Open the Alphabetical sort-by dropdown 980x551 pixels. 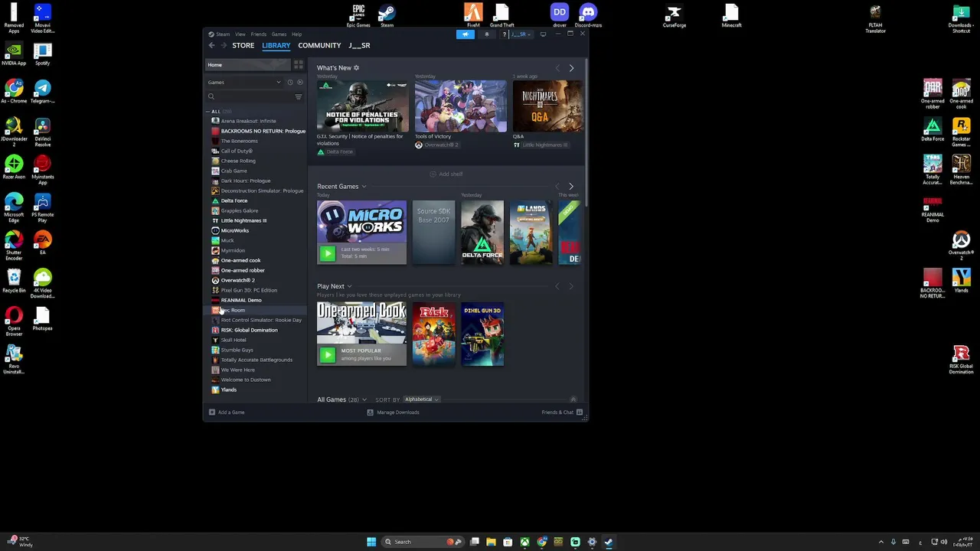[422, 399]
